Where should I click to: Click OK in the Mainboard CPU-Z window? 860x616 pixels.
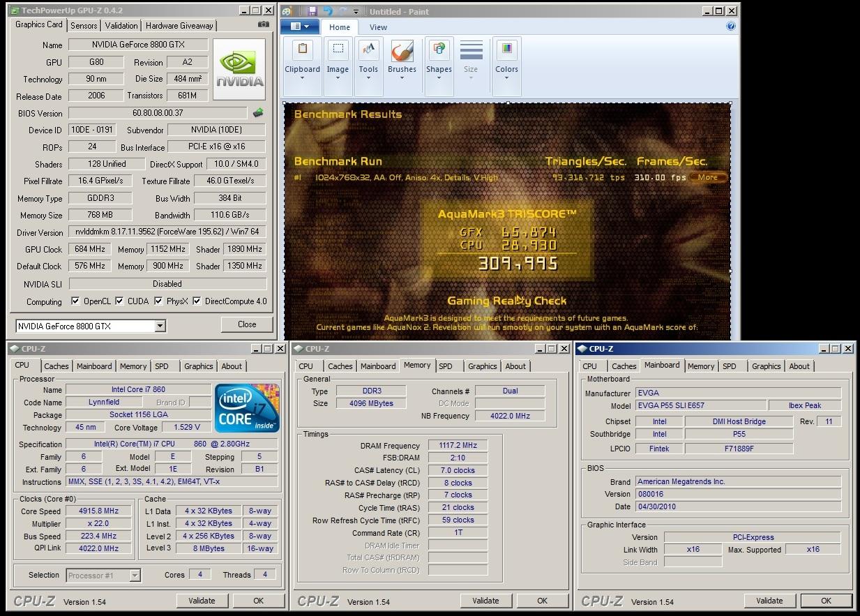[x=826, y=601]
